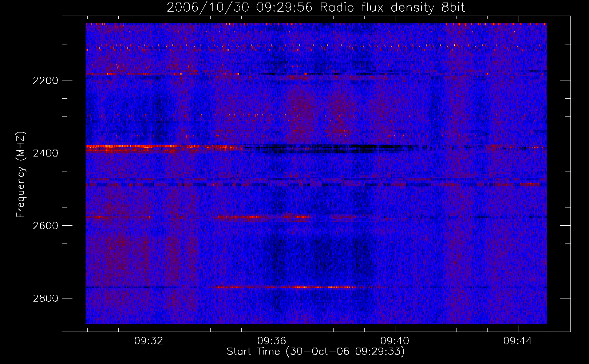Click the 2800 frequency tick label
This screenshot has height=364, width=589.
pyautogui.click(x=46, y=298)
